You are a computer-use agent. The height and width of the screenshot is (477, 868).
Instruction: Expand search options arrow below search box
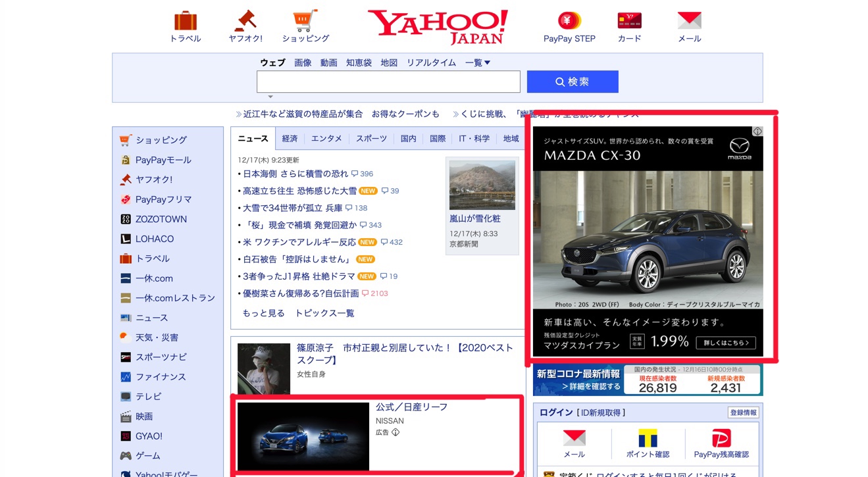(270, 97)
